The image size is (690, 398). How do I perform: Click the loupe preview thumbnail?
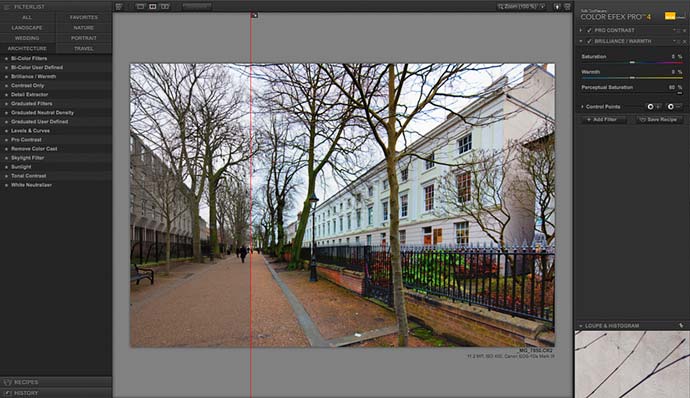pos(632,365)
